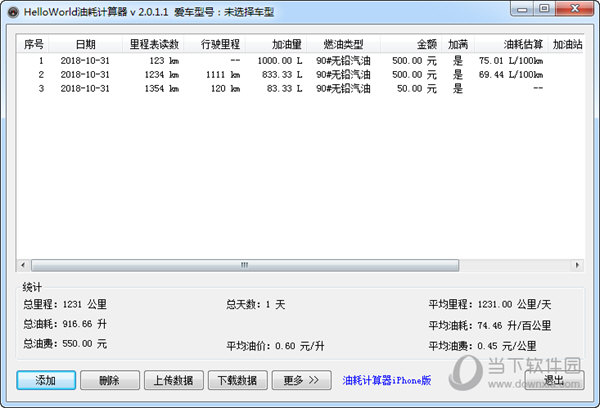Click the 平均油费: 0.45 元/公里 statistic

[x=483, y=346]
